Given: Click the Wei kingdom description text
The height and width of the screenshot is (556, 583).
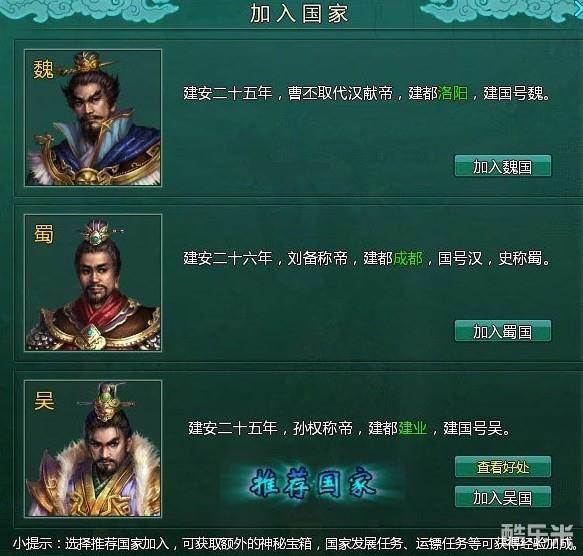Looking at the screenshot, I should click(367, 93).
